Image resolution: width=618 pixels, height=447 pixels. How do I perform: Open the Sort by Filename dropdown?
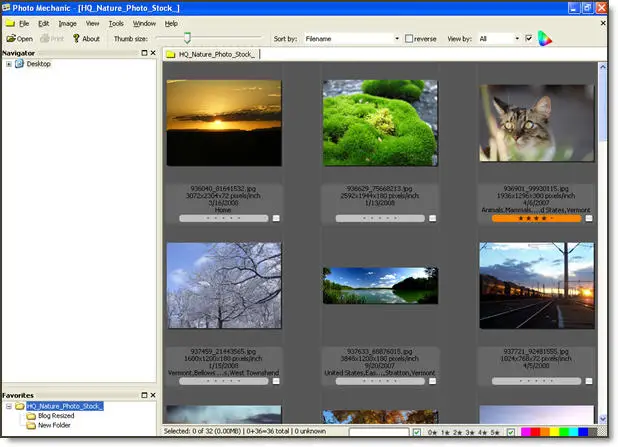click(x=396, y=39)
